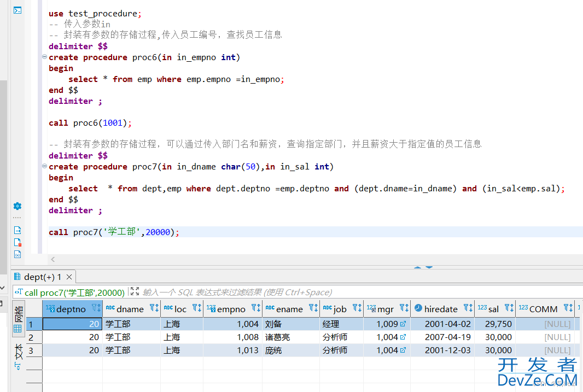
Task: Open mgr link icon in 诸葛亮 row
Action: click(403, 337)
